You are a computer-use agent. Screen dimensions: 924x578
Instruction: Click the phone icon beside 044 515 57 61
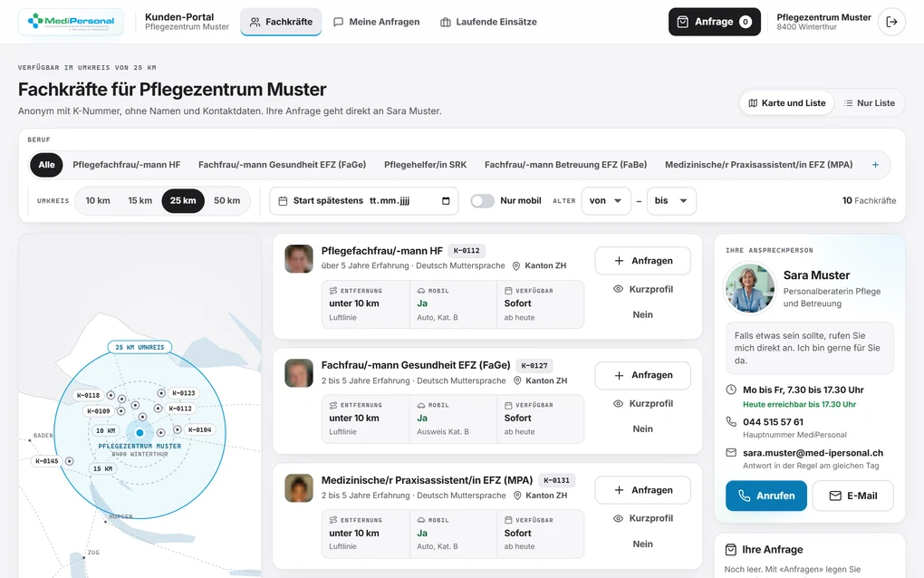(x=731, y=422)
